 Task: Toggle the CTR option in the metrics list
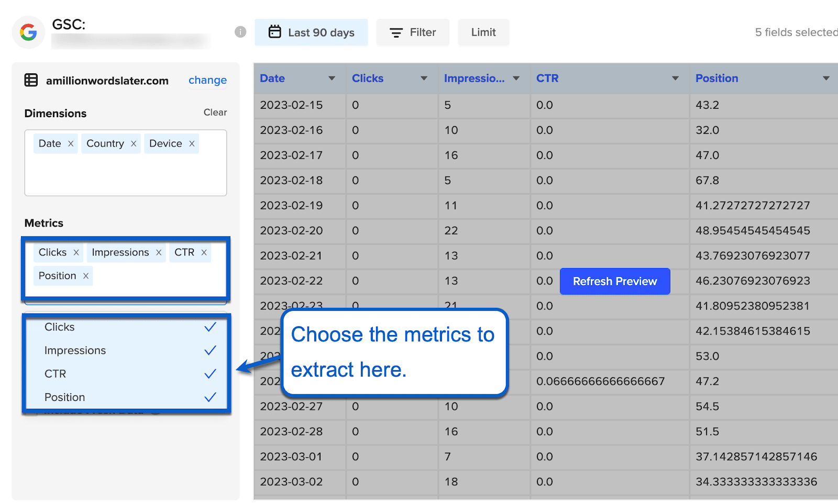coord(126,374)
